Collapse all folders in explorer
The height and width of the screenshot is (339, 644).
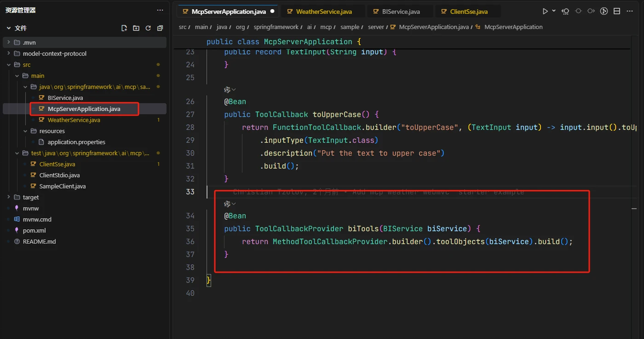tap(160, 28)
